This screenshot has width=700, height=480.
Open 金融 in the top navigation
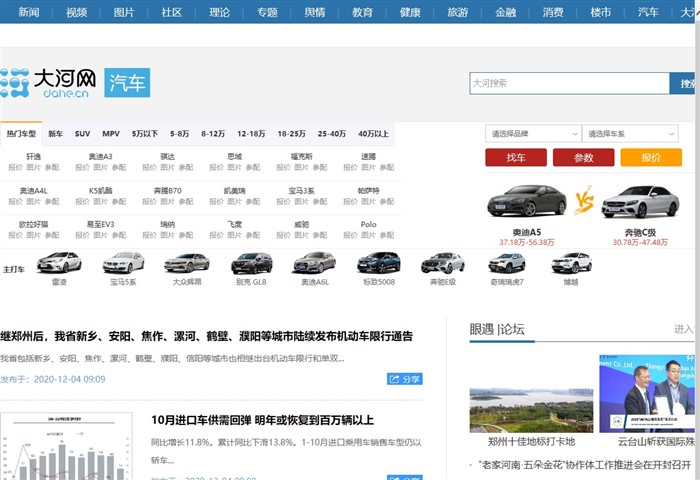506,12
